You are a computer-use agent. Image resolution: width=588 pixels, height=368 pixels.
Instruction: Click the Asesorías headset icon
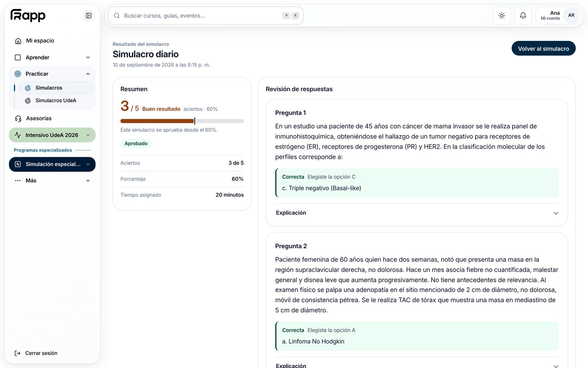point(18,118)
